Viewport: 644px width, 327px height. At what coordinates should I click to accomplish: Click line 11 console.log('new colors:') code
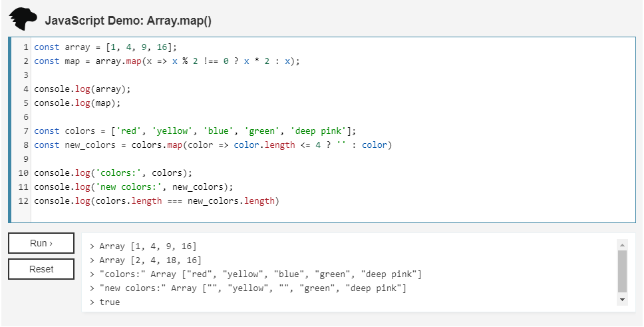click(x=134, y=187)
